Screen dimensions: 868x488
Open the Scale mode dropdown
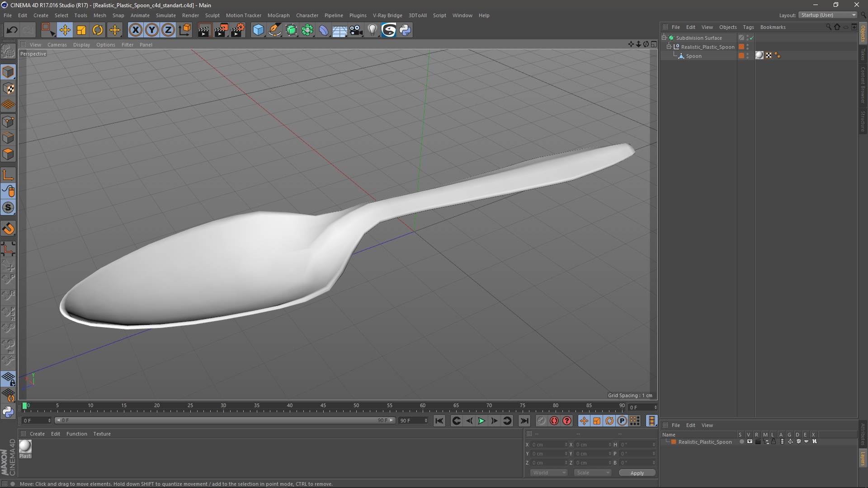coord(593,473)
